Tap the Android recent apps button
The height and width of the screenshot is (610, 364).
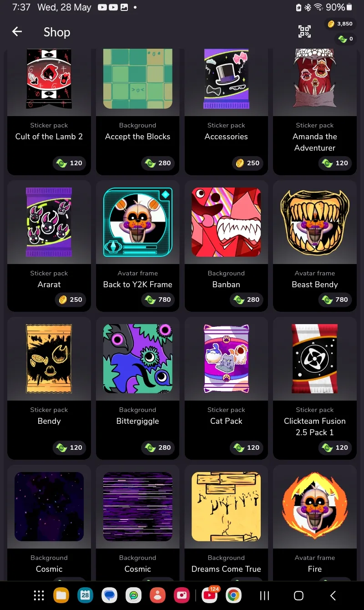pyautogui.click(x=264, y=595)
